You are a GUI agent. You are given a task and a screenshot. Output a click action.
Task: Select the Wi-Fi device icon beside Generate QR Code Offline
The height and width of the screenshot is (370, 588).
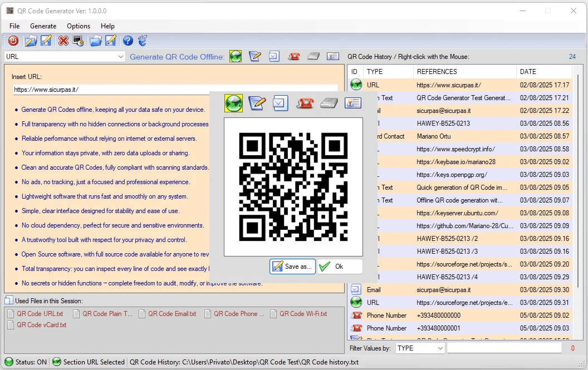(313, 57)
